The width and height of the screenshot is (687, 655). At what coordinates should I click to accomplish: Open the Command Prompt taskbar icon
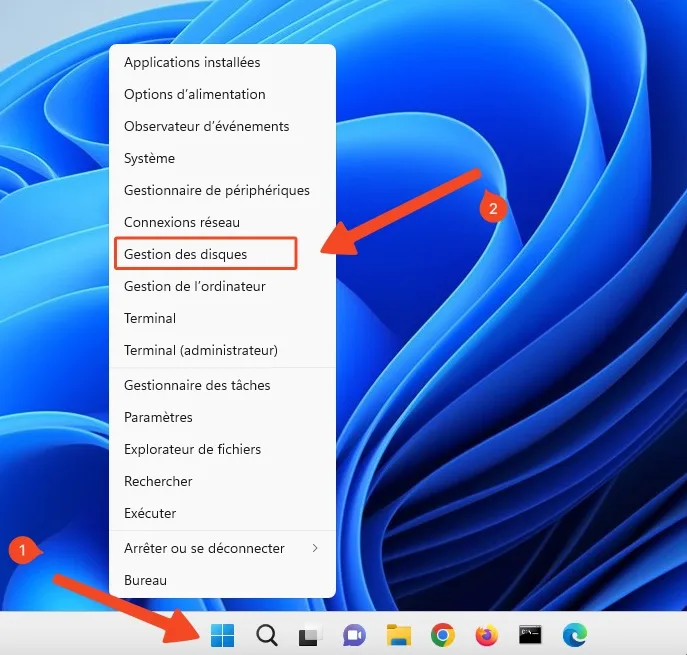(530, 635)
